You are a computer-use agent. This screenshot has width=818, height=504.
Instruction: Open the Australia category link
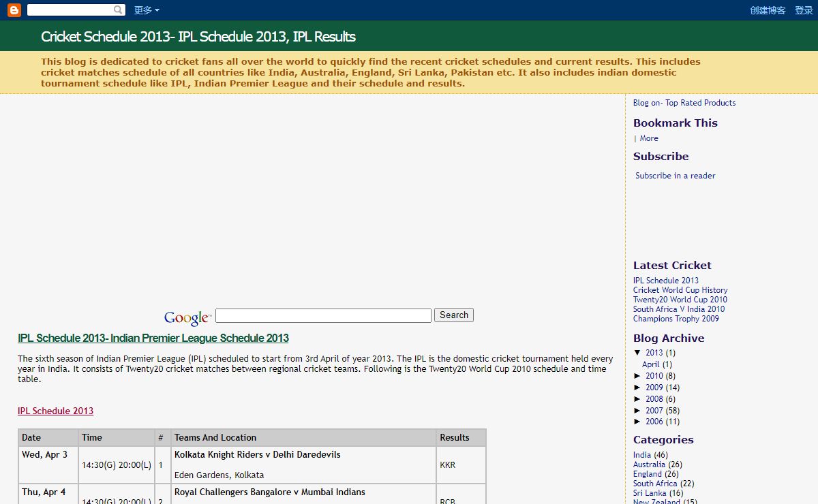point(649,464)
